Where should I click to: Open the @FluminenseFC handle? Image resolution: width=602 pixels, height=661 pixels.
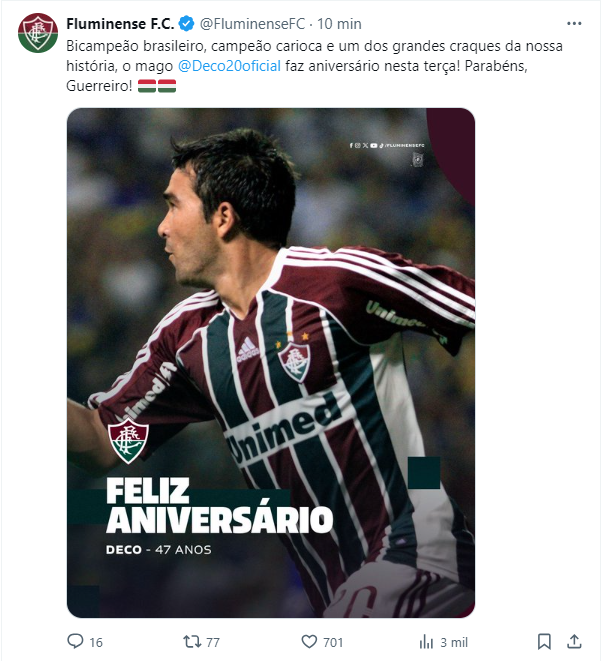(252, 24)
